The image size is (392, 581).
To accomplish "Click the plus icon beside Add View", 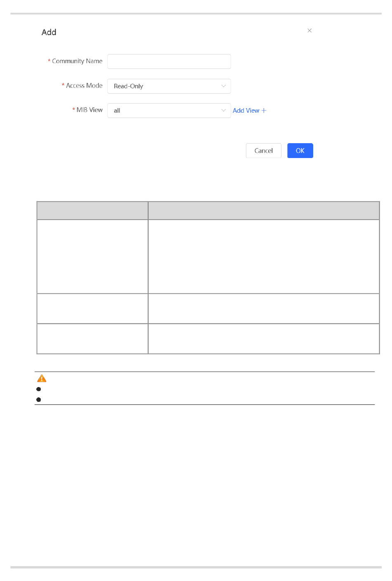I will (264, 111).
